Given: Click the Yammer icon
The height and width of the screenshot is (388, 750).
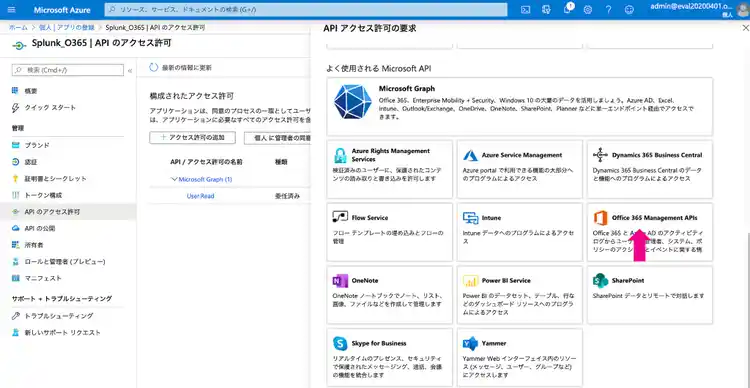Looking at the screenshot, I should (471, 344).
